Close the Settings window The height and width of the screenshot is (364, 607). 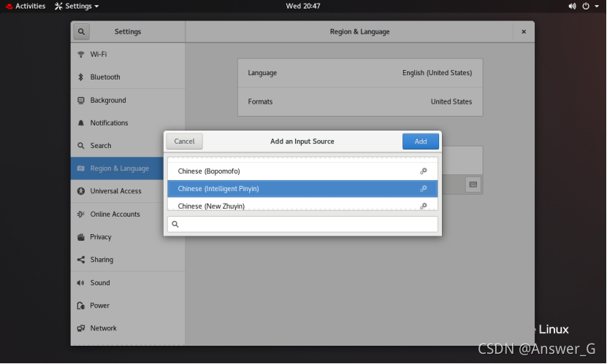point(524,31)
